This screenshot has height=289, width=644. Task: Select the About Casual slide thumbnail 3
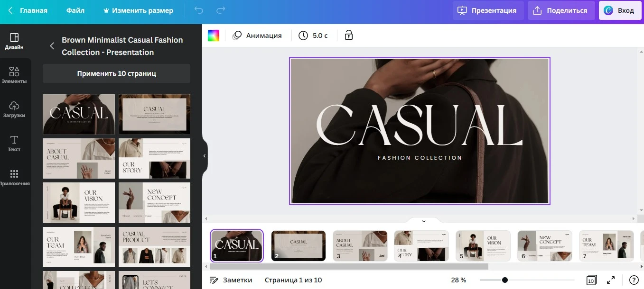360,246
